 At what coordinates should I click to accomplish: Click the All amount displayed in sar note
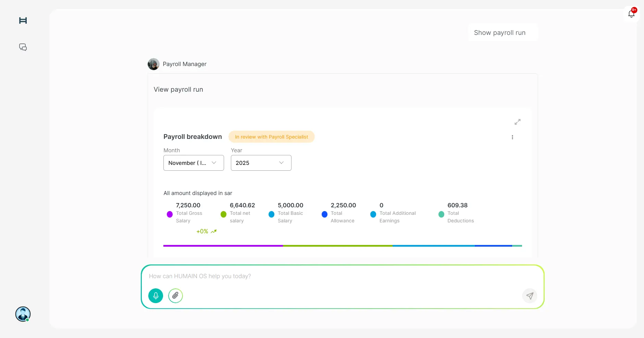click(x=198, y=193)
